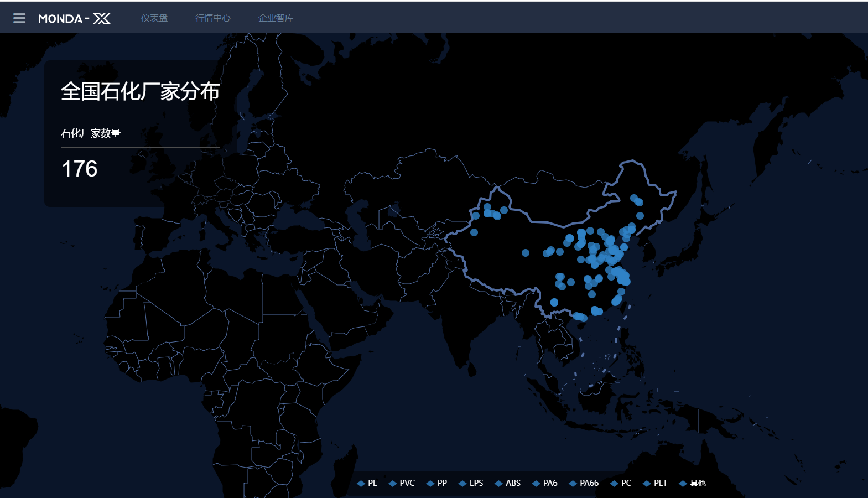Screen dimensions: 868x498
Task: Click the PC legend diamond
Action: pyautogui.click(x=614, y=483)
